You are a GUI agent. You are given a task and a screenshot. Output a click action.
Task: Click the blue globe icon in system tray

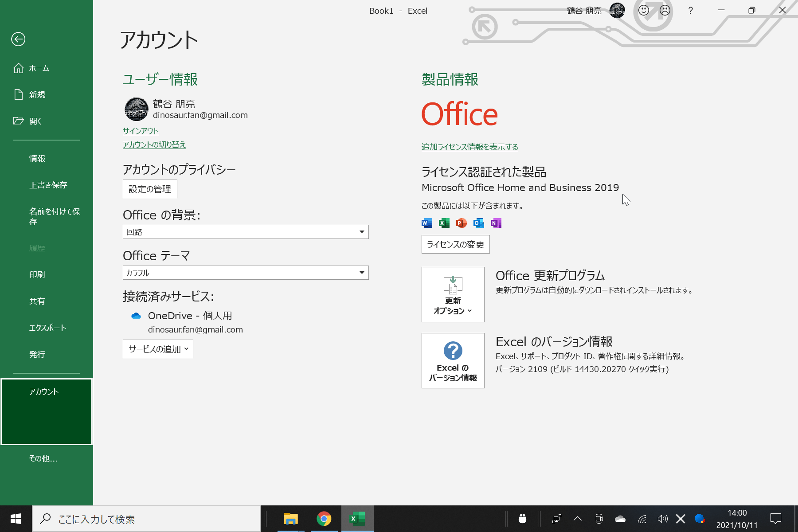point(700,518)
